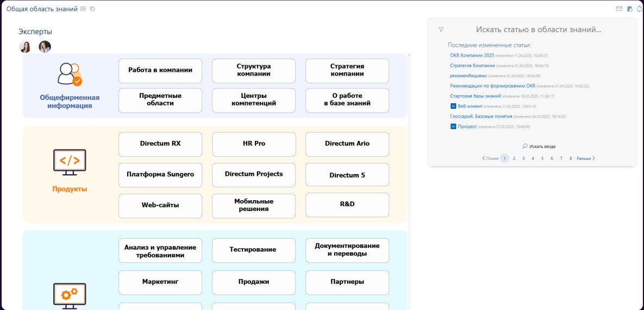Open the Структура компании tile

tap(253, 71)
